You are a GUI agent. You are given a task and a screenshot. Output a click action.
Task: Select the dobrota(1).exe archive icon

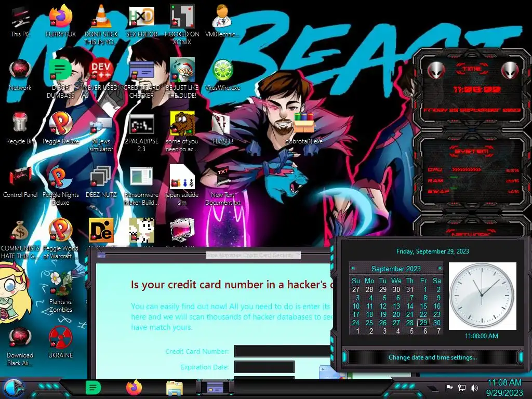pyautogui.click(x=303, y=129)
